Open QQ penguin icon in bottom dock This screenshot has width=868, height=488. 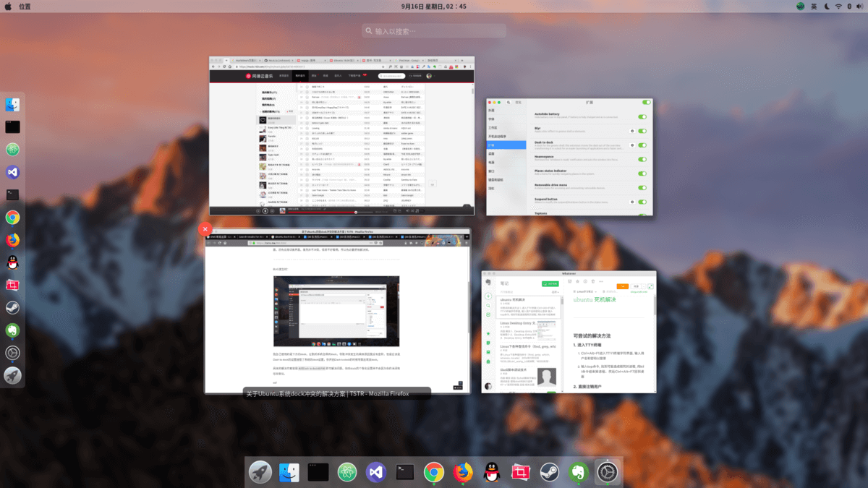tap(492, 472)
